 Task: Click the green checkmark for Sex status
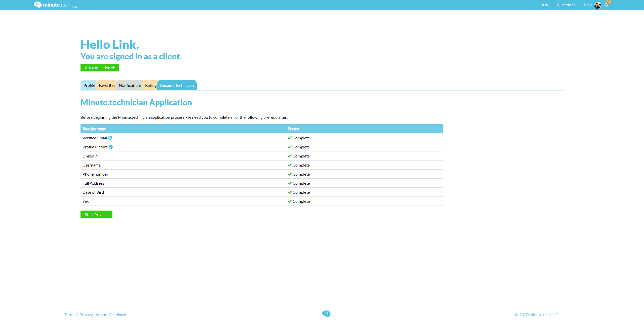tap(290, 201)
